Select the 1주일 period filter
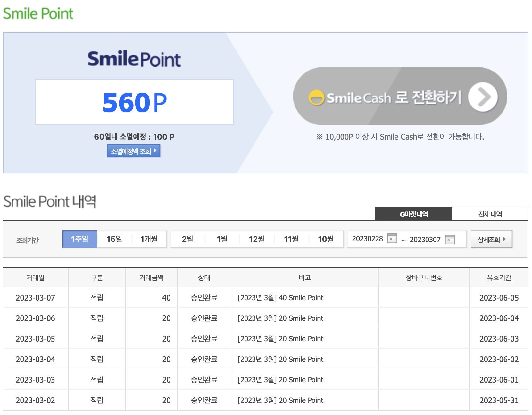532x415 pixels. [x=80, y=239]
